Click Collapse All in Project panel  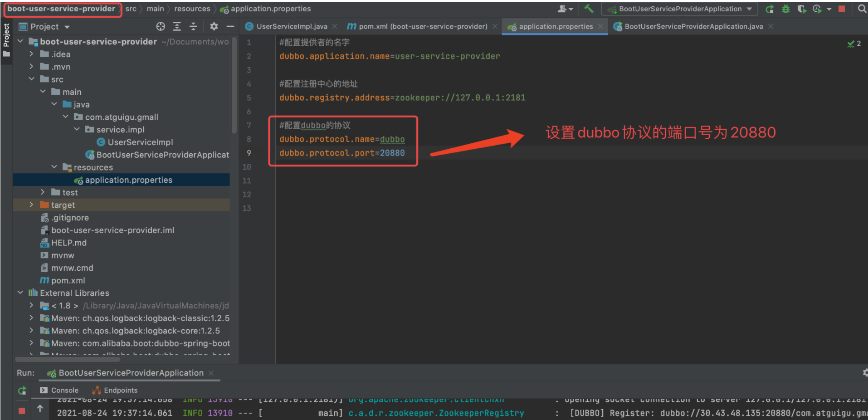point(193,26)
